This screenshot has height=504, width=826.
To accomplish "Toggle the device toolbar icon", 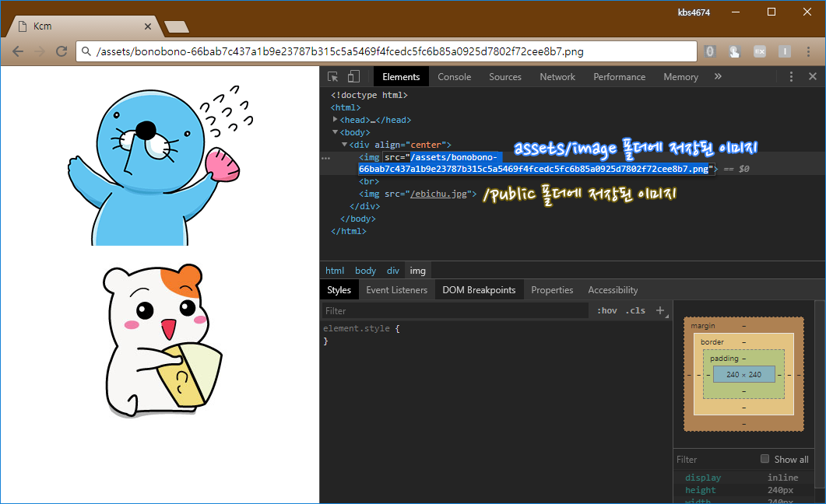I will click(354, 77).
